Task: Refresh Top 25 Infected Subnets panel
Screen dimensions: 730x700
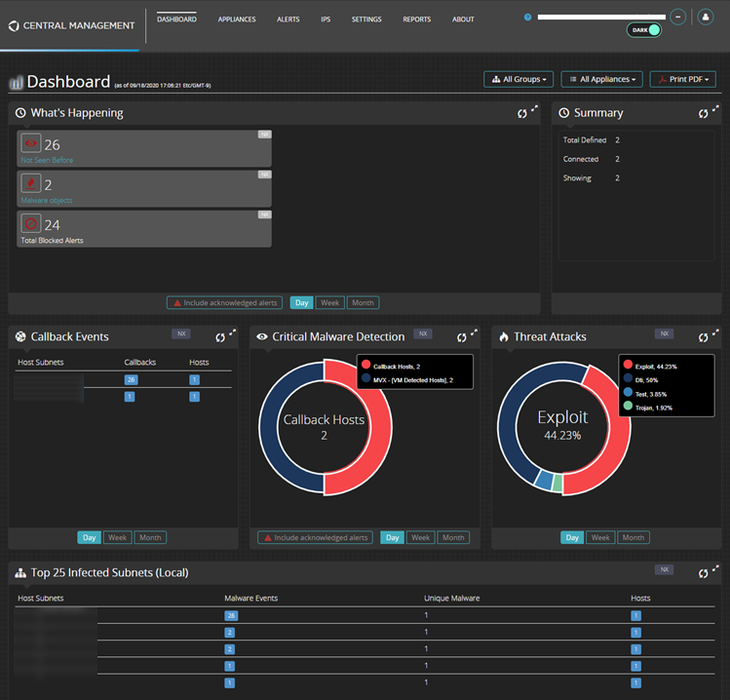Action: 703,573
